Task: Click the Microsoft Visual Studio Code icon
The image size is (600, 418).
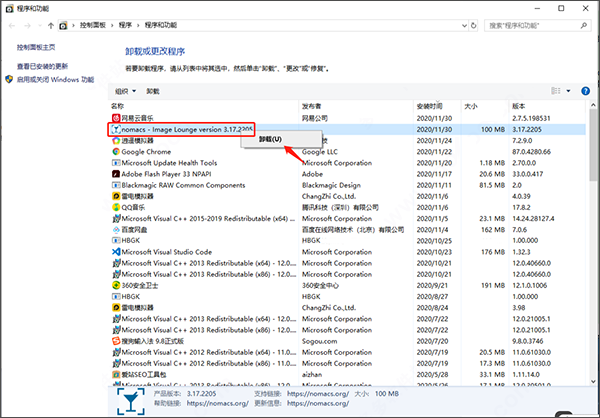Action: coord(116,252)
